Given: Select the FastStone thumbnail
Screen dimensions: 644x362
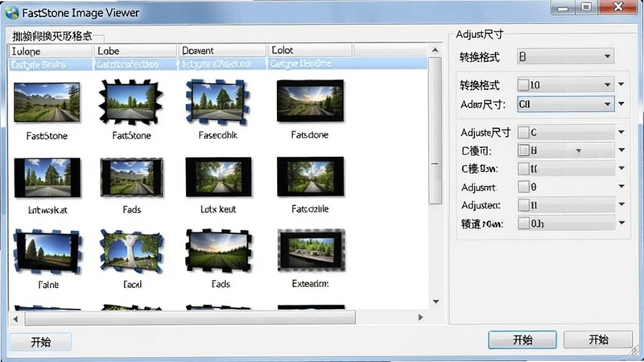Looking at the screenshot, I should [x=47, y=102].
